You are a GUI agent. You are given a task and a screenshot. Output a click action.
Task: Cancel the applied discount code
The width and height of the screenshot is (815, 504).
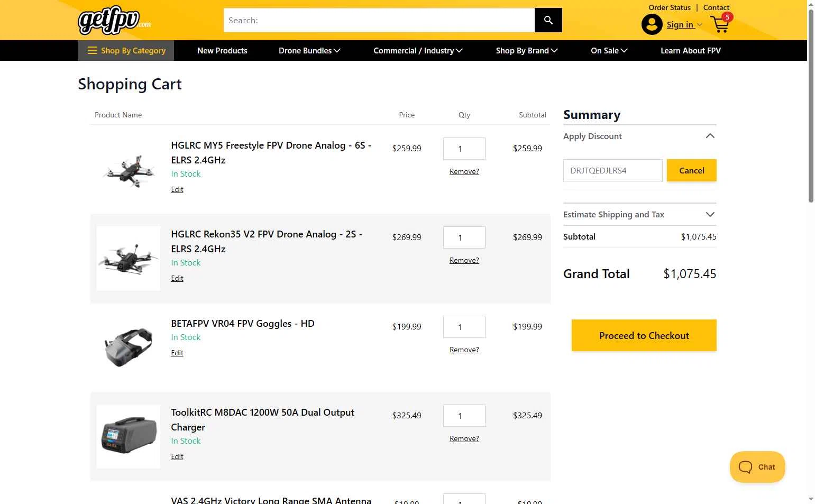click(x=691, y=170)
